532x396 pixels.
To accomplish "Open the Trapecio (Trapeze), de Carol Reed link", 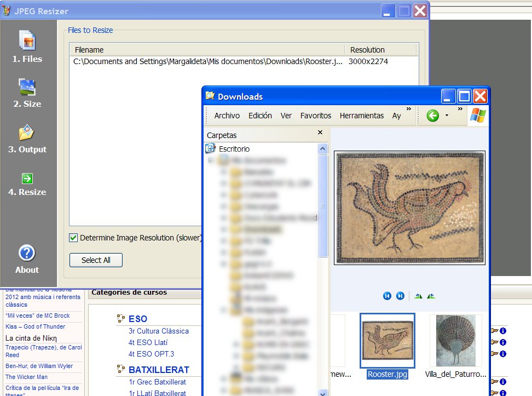I will coord(43,351).
